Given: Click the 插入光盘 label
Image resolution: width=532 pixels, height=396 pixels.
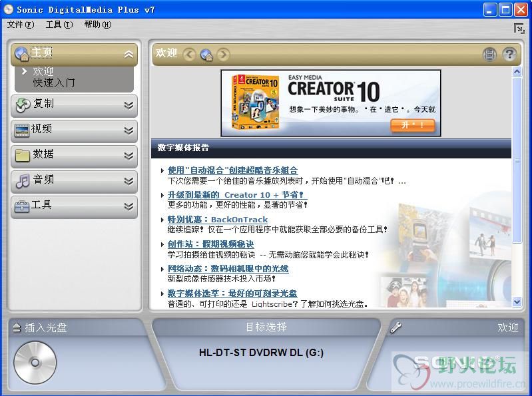Looking at the screenshot, I should (45, 327).
